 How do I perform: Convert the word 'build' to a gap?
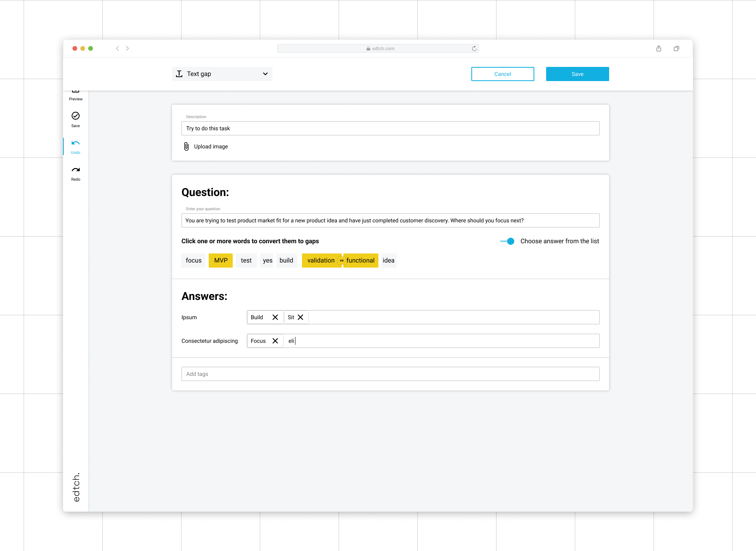coord(286,261)
